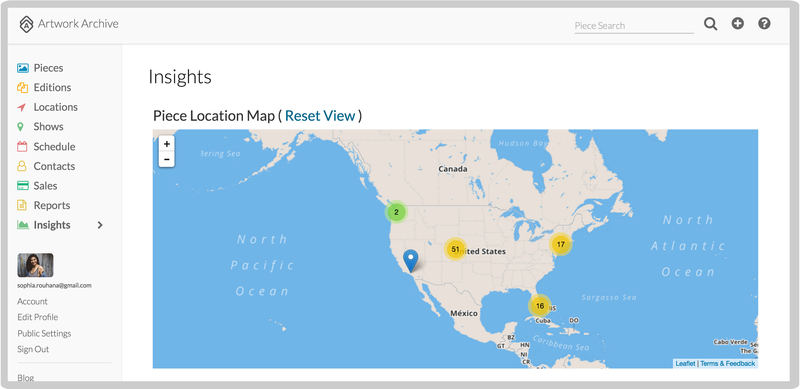Expand the Insights submenu chevron

[100, 225]
